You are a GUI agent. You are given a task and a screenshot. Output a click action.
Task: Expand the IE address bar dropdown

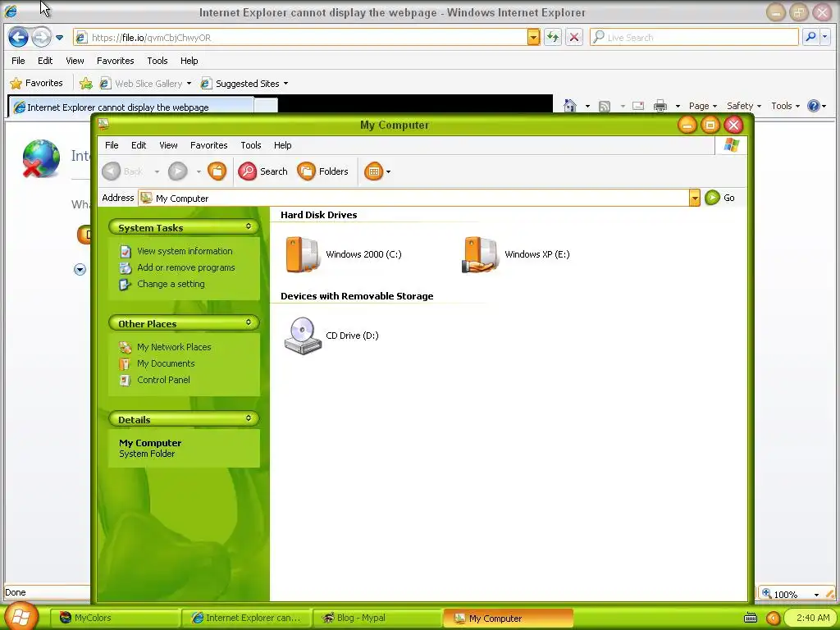(533, 37)
